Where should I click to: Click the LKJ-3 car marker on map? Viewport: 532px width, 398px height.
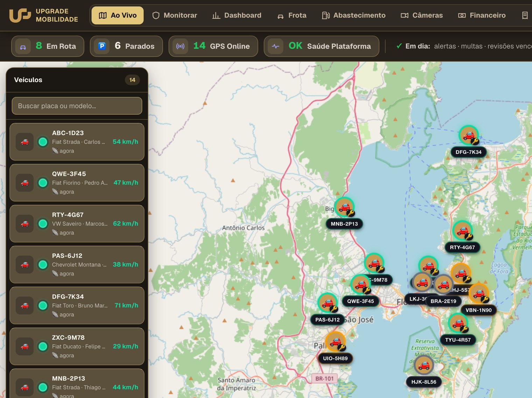(422, 282)
